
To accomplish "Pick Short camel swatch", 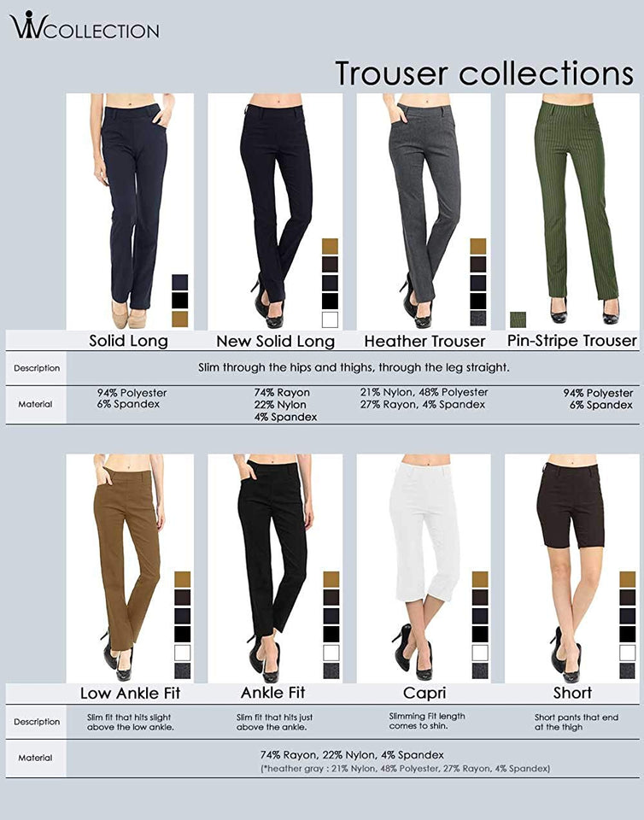I will 627,579.
